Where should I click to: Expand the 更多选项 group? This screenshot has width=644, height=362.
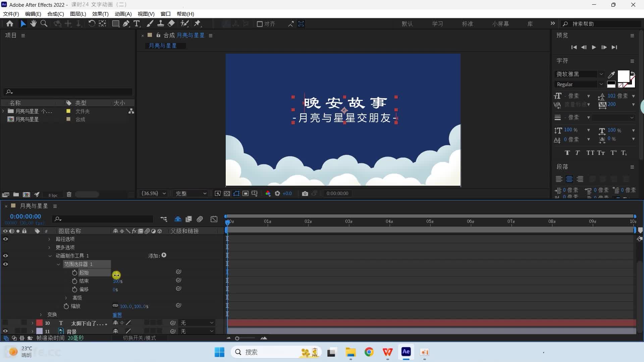(x=49, y=247)
